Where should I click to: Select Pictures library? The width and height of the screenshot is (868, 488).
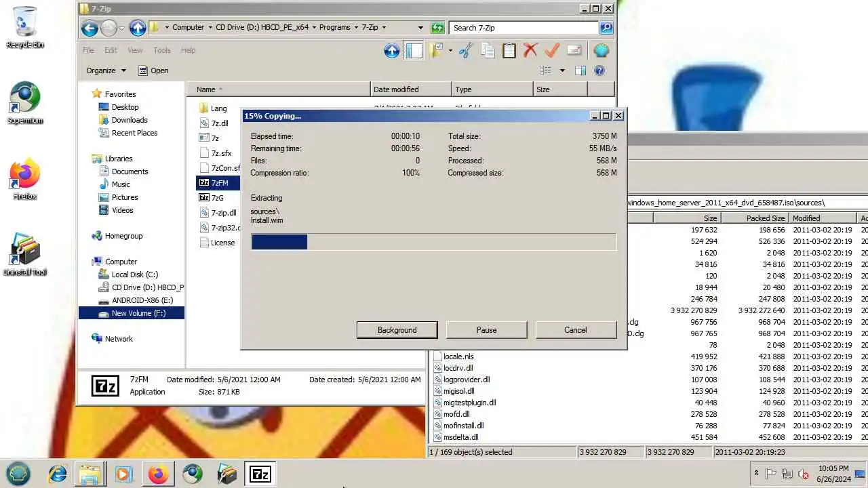click(118, 197)
